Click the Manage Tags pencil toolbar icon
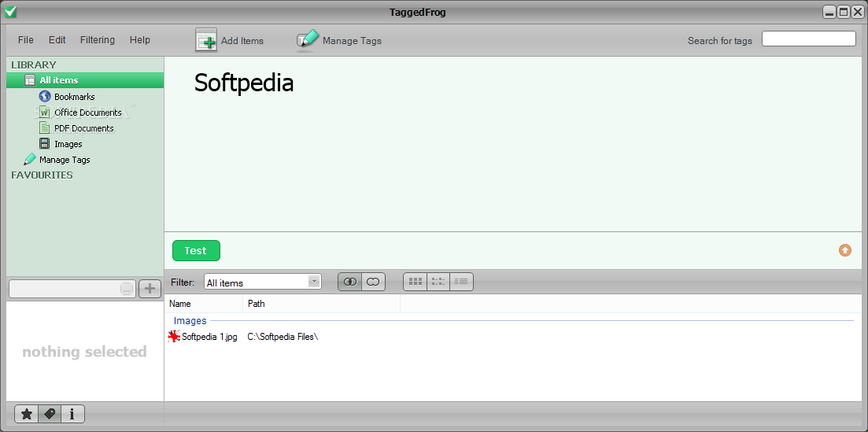Viewport: 868px width, 432px height. [x=308, y=40]
